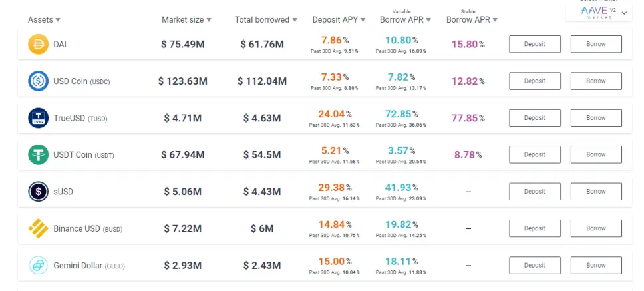Select the DAI asset name
644x291 pixels.
60,44
